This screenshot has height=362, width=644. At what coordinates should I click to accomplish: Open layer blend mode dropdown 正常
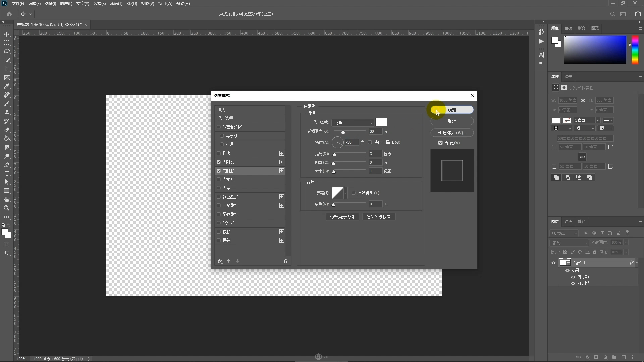point(569,243)
